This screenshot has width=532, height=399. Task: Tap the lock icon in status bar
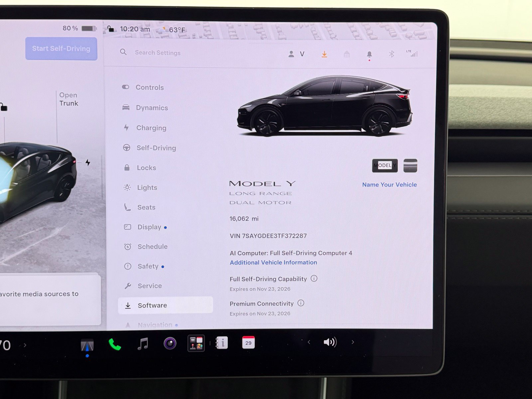click(x=111, y=29)
